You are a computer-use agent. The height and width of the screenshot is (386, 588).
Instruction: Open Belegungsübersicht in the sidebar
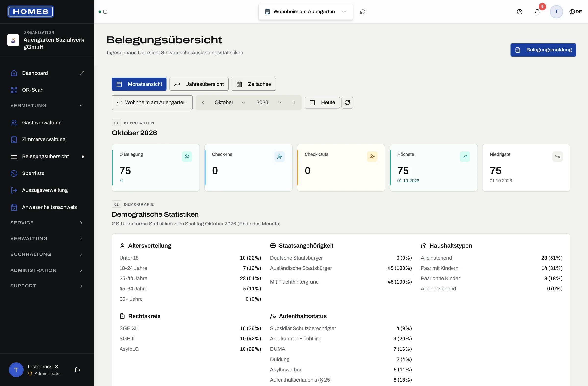click(47, 156)
